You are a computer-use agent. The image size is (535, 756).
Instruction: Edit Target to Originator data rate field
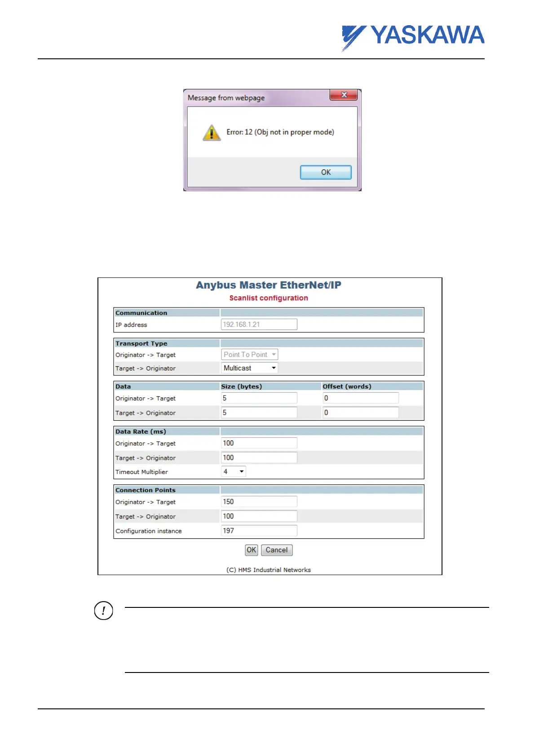(259, 457)
